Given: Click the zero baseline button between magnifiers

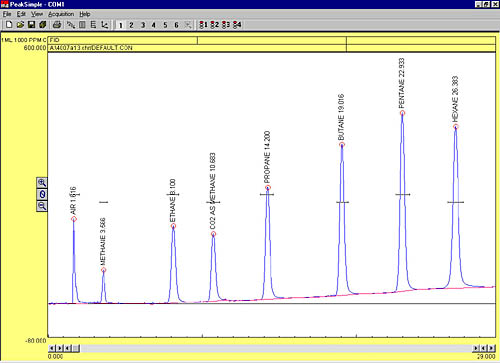Looking at the screenshot, I should [x=42, y=194].
